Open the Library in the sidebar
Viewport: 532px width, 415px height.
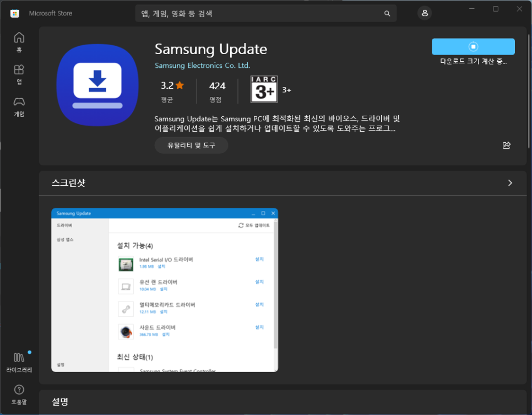click(19, 362)
